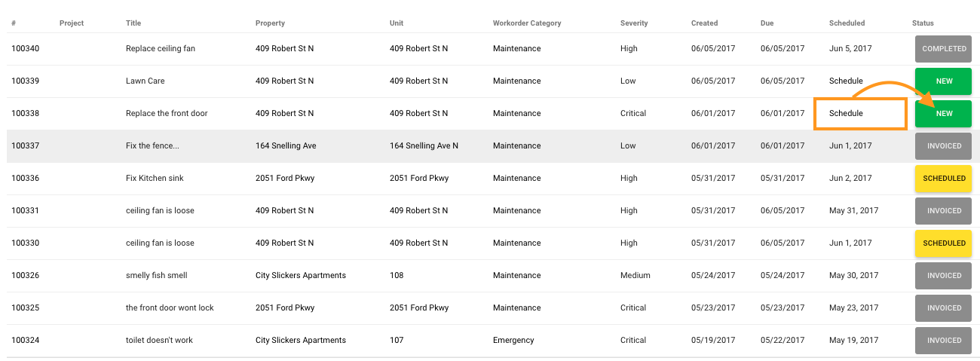Image resolution: width=980 pixels, height=361 pixels.
Task: Click INVOICED status for workorder 100331
Action: click(x=944, y=211)
